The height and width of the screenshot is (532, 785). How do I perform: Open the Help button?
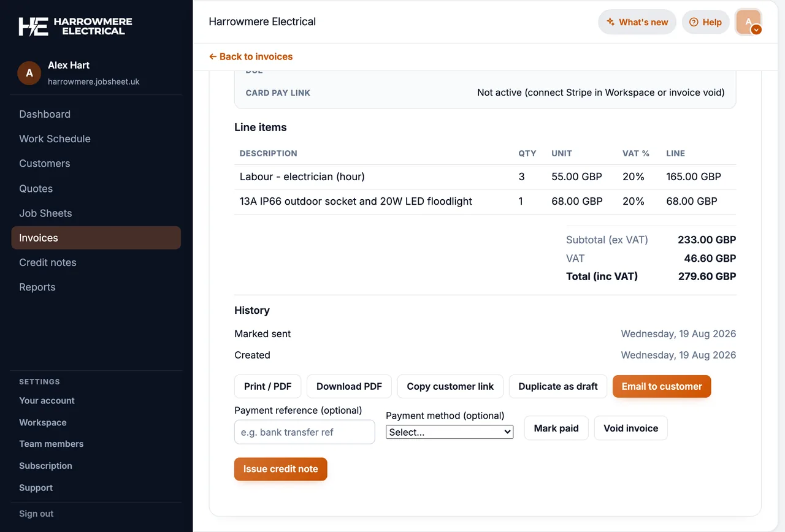[x=705, y=22]
